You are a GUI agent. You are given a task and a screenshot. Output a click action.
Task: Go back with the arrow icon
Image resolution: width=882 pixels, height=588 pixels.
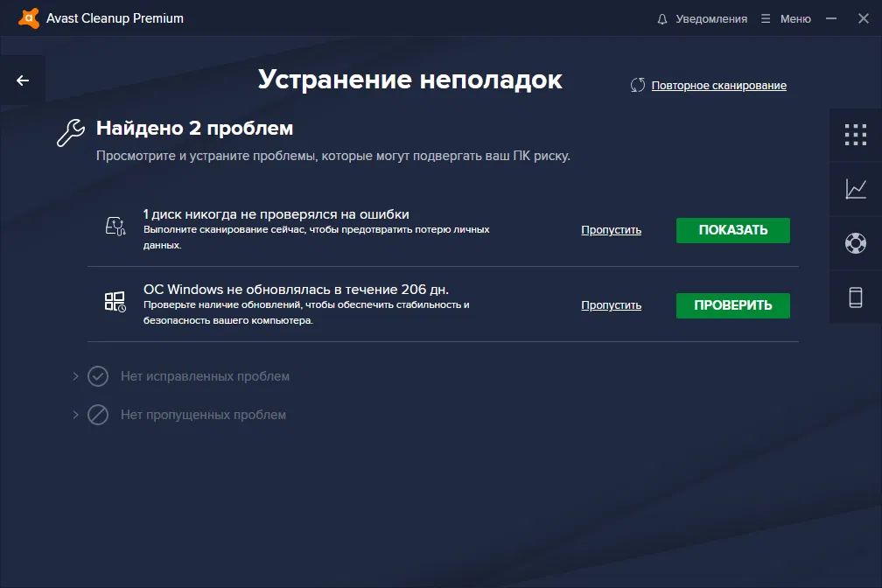pyautogui.click(x=21, y=79)
